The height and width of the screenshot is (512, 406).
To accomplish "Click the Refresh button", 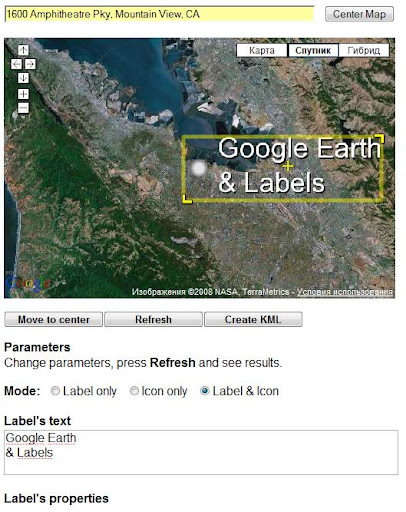I will click(x=153, y=319).
